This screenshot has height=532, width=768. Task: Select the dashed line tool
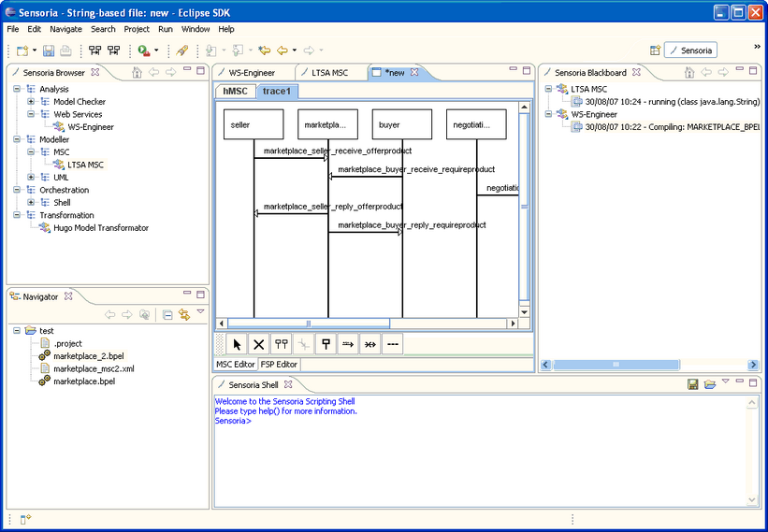coord(392,345)
